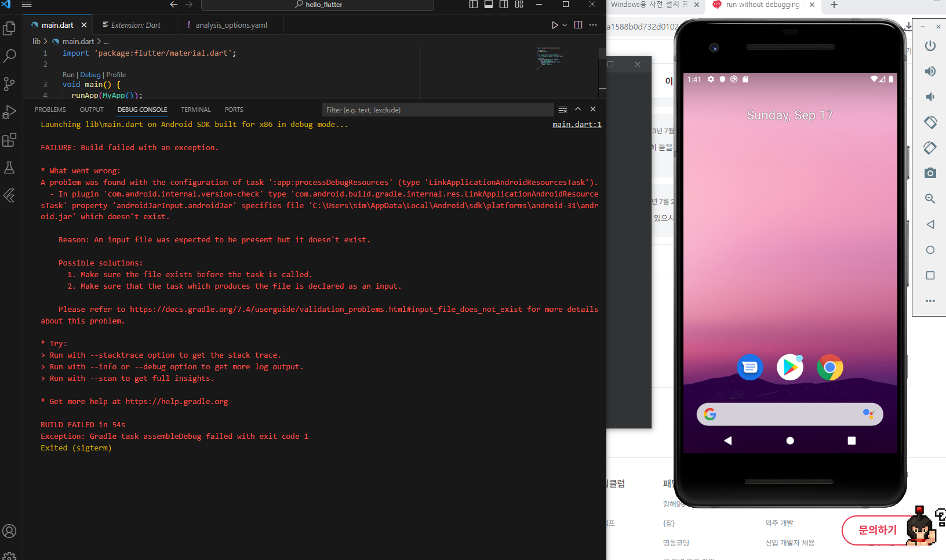Click the Profile CodeLens above main()
The image size is (946, 560).
click(x=116, y=75)
